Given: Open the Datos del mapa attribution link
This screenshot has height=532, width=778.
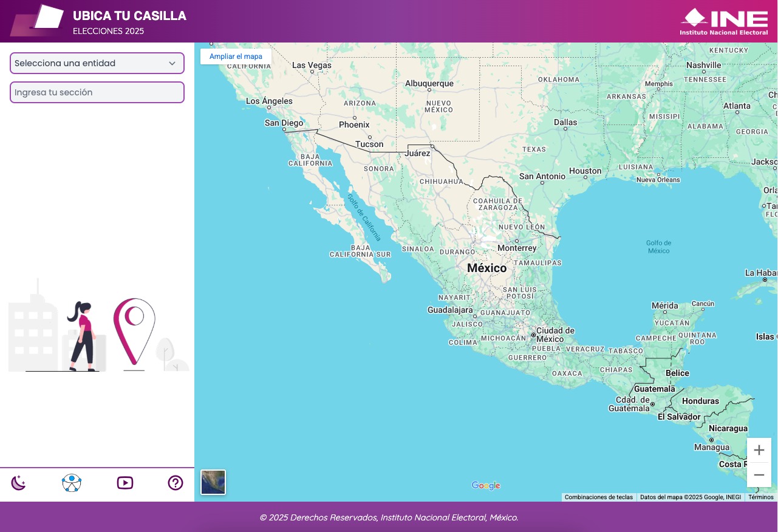Looking at the screenshot, I should [690, 497].
